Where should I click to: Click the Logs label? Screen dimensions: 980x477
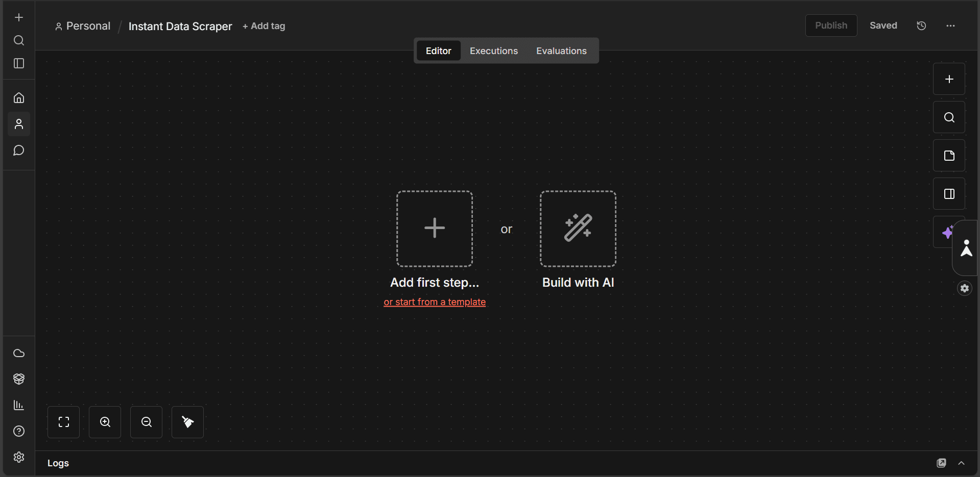tap(58, 463)
